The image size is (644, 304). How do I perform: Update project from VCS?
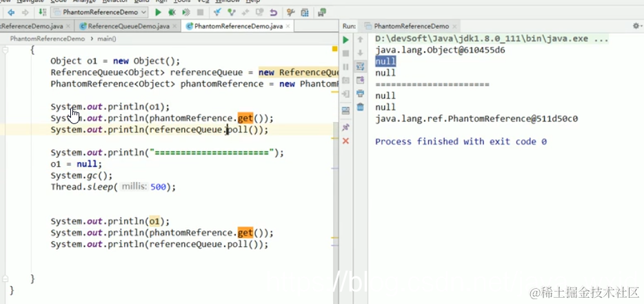click(218, 12)
